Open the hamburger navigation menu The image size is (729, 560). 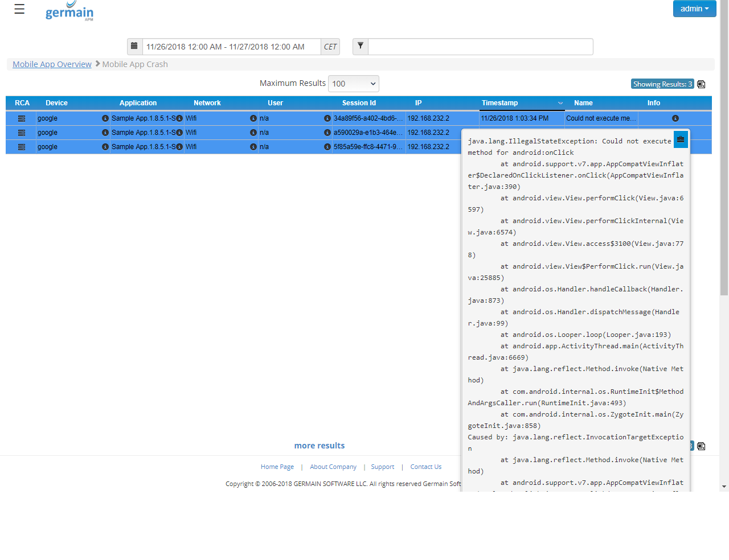19,9
